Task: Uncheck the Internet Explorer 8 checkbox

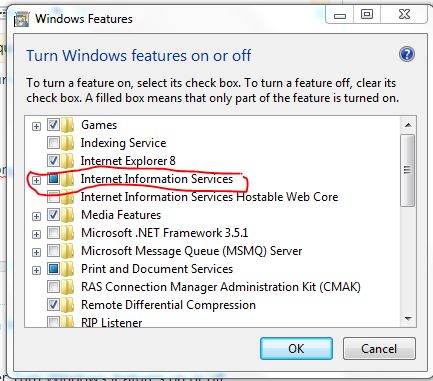Action: [53, 161]
